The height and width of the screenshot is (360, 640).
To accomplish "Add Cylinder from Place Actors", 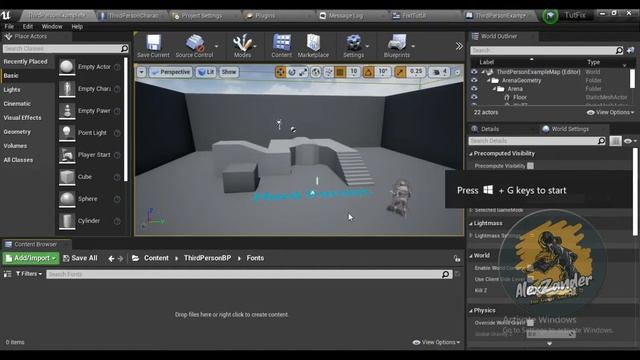I will [x=90, y=221].
